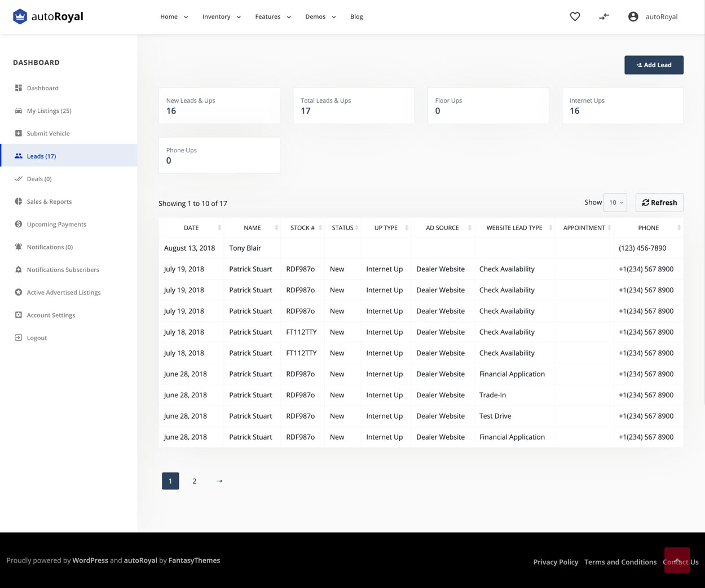The height and width of the screenshot is (588, 705).
Task: Click the Floor Ups card
Action: point(488,106)
